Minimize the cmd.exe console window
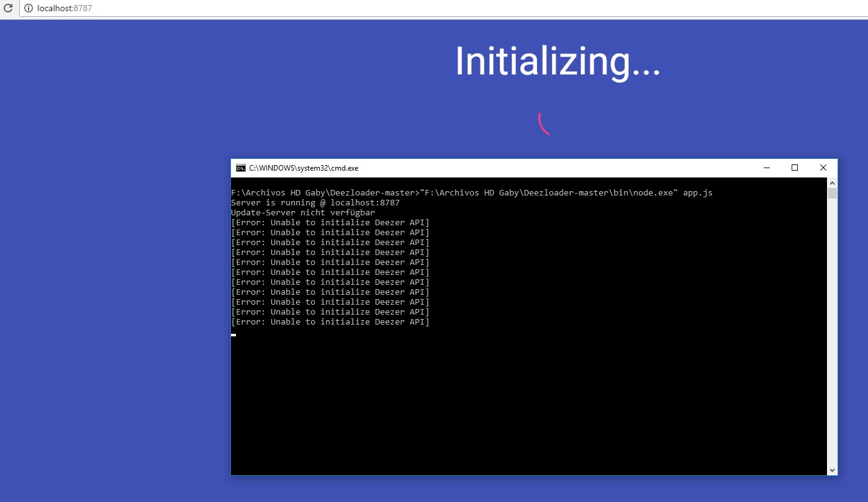This screenshot has width=868, height=502. point(766,168)
